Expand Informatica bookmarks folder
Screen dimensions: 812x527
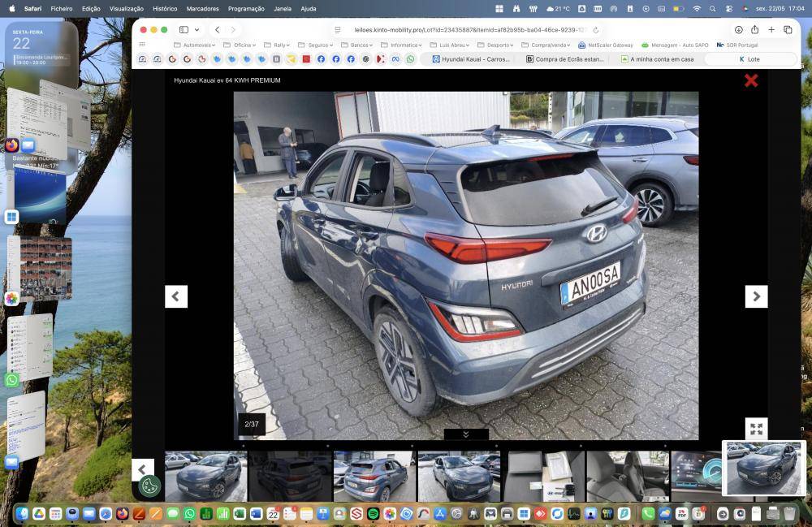pos(401,45)
